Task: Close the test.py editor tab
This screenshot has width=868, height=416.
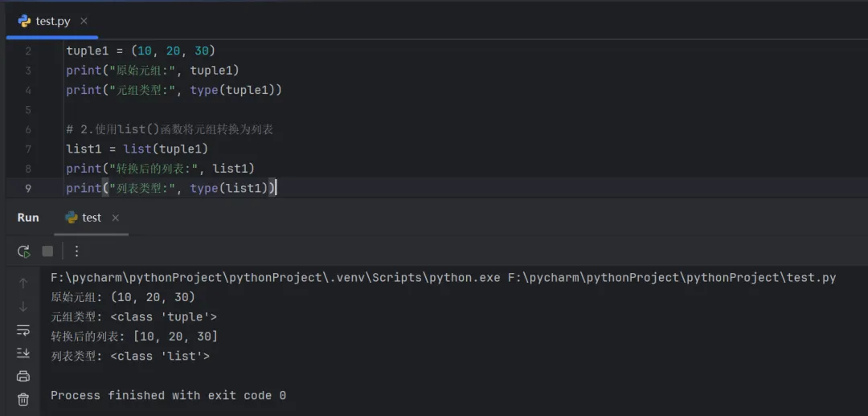Action: click(84, 21)
